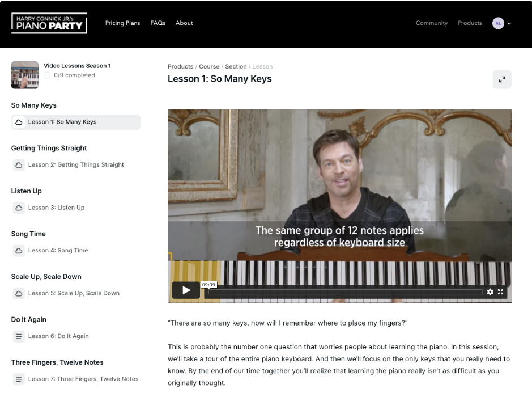Image resolution: width=532 pixels, height=393 pixels.
Task: Open the AL account avatar menu
Action: [498, 23]
